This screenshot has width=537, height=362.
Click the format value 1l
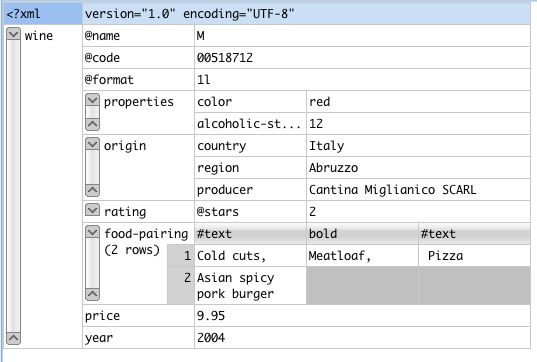[362, 79]
